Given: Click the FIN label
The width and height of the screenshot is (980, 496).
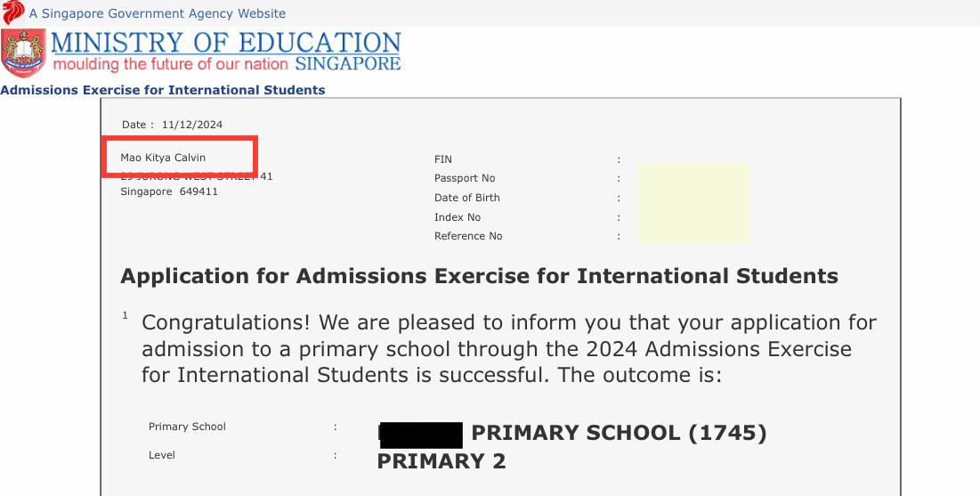Looking at the screenshot, I should [x=443, y=159].
